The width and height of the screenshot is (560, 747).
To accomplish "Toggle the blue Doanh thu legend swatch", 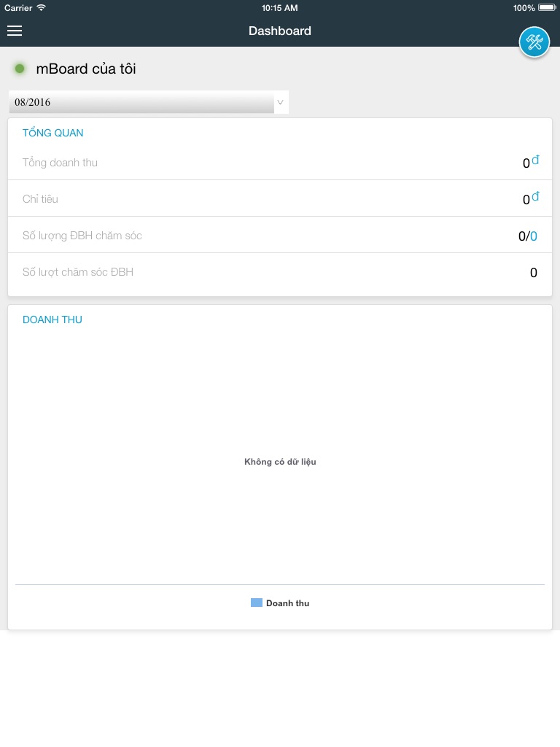I will pos(257,603).
